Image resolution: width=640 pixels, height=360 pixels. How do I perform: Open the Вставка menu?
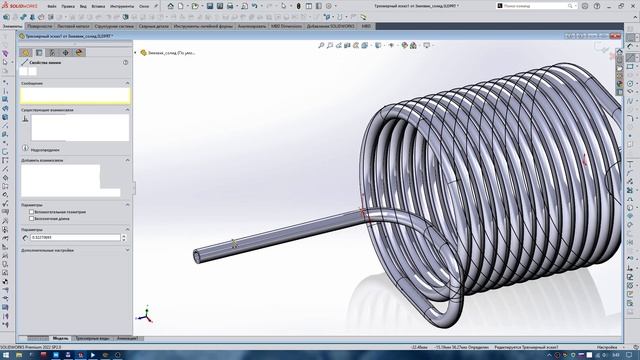98,7
